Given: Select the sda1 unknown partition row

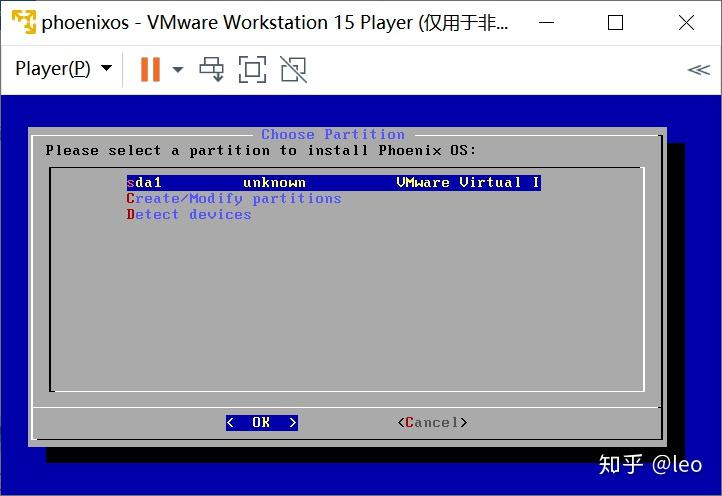Looking at the screenshot, I should (x=334, y=182).
